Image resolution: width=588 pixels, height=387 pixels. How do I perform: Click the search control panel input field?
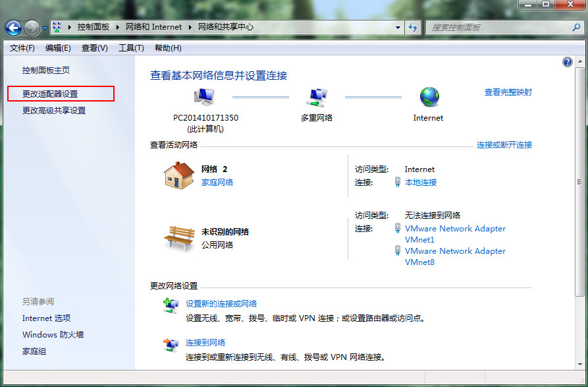click(x=500, y=28)
